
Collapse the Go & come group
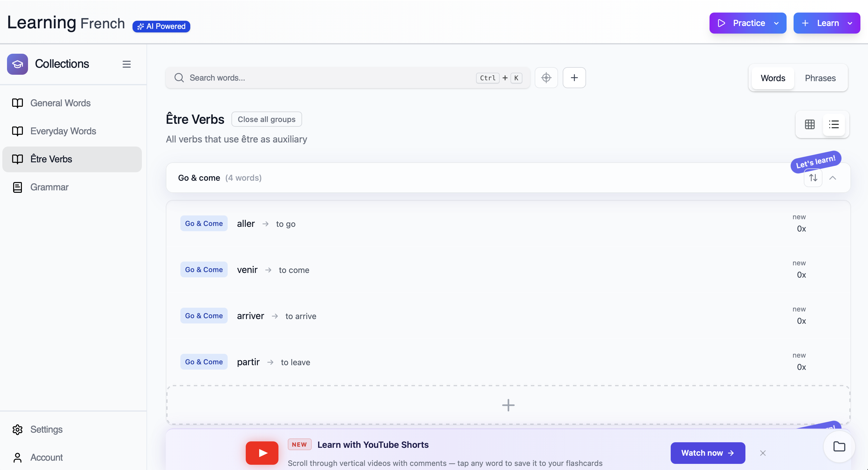point(833,177)
